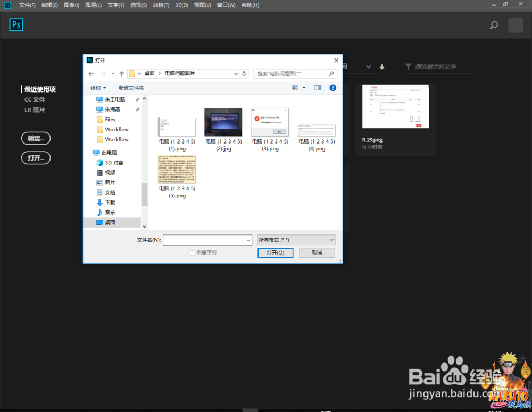This screenshot has width=532, height=412.
Task: Click the filter funnel icon
Action: pos(408,67)
